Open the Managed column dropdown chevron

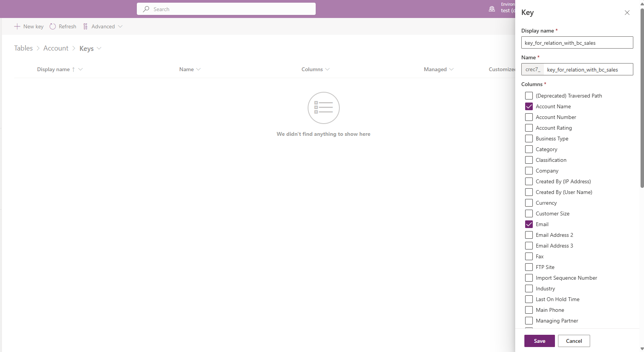451,69
